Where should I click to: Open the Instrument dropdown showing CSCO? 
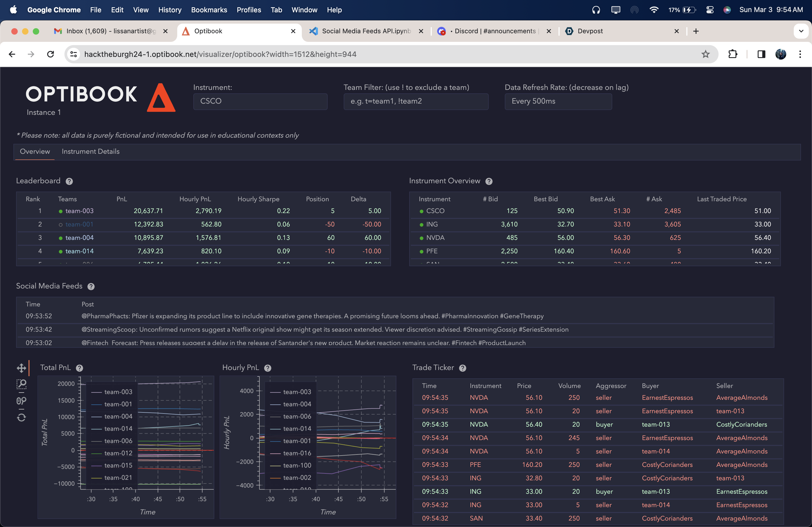(x=260, y=101)
